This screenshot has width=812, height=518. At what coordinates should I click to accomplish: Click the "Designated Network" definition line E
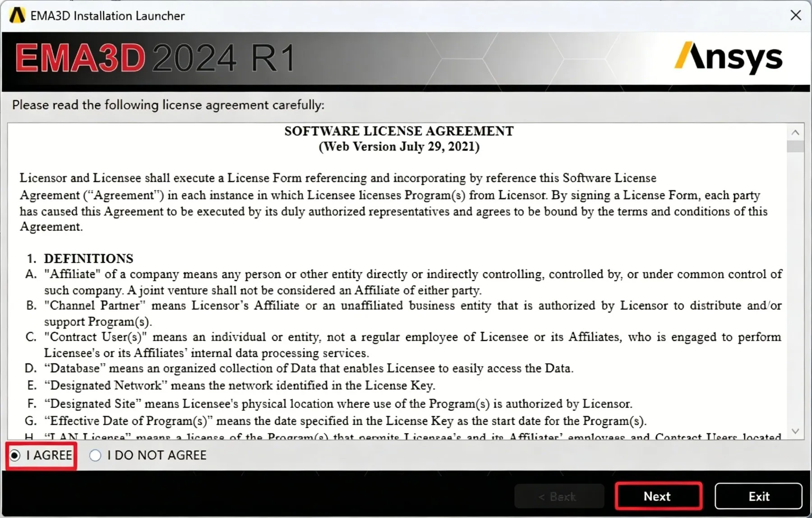click(x=230, y=385)
